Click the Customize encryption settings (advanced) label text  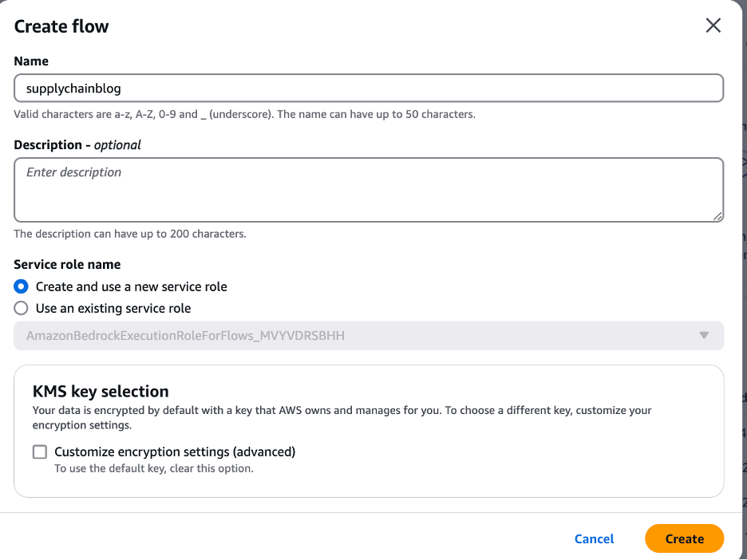pos(175,452)
